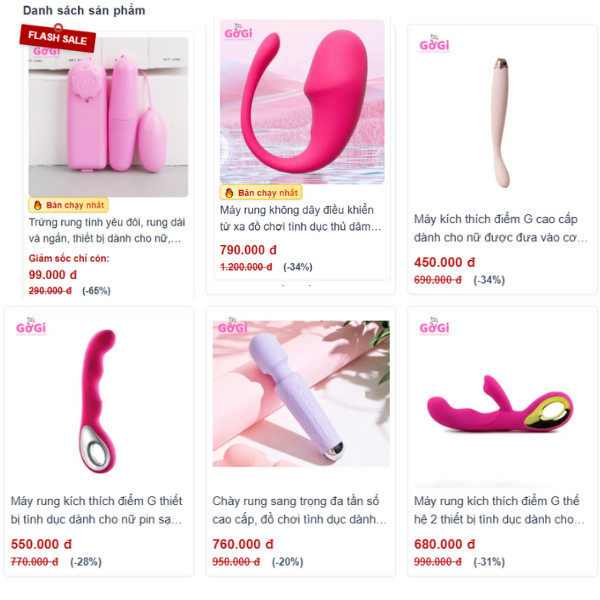Select the 550.000 đ product image
The width and height of the screenshot is (600, 600).
pos(99,401)
